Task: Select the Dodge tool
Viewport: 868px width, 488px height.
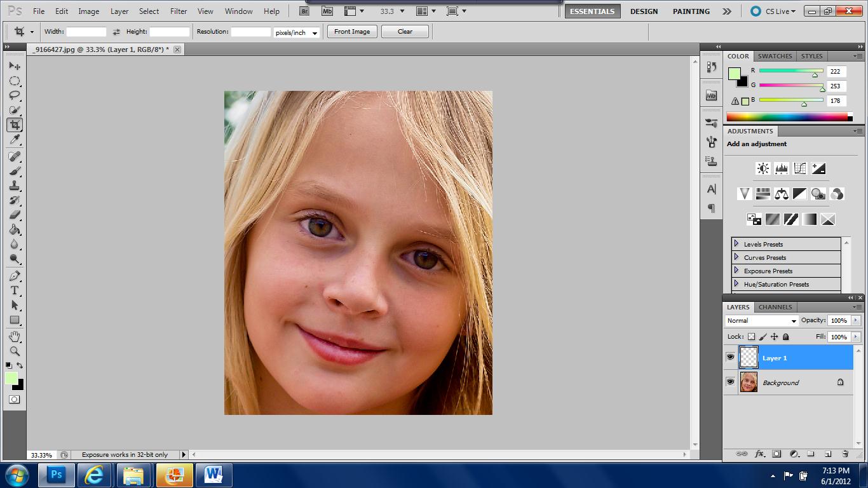Action: point(15,259)
